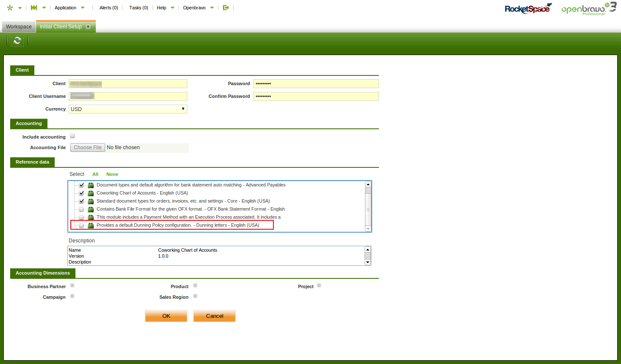Click the refresh toolbar icon
This screenshot has height=364, width=621.
[17, 41]
